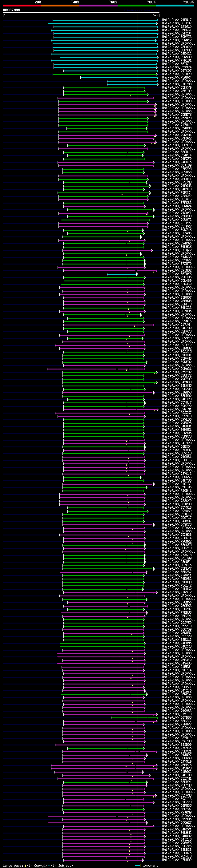Select the UniRef100_O80656 label
The image size is (197, 868).
click(177, 477)
